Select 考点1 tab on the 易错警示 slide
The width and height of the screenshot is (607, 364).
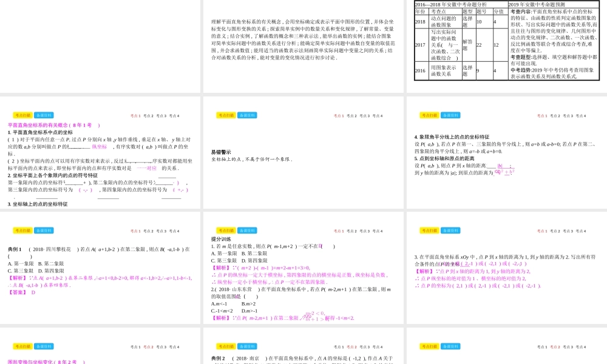[339, 116]
